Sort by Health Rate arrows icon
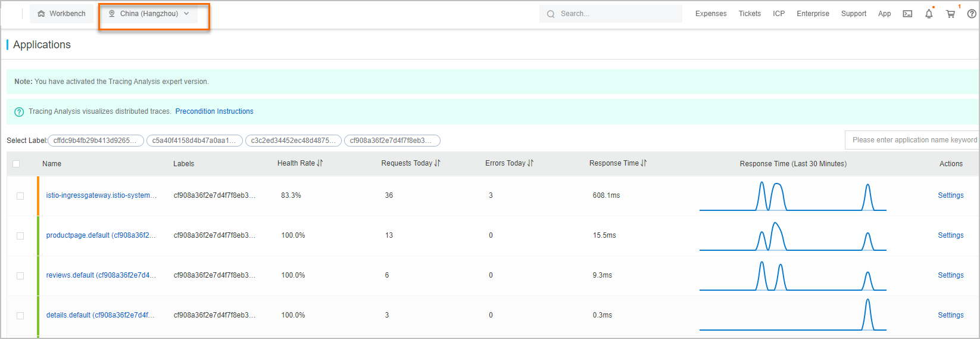Image resolution: width=980 pixels, height=339 pixels. coord(320,163)
